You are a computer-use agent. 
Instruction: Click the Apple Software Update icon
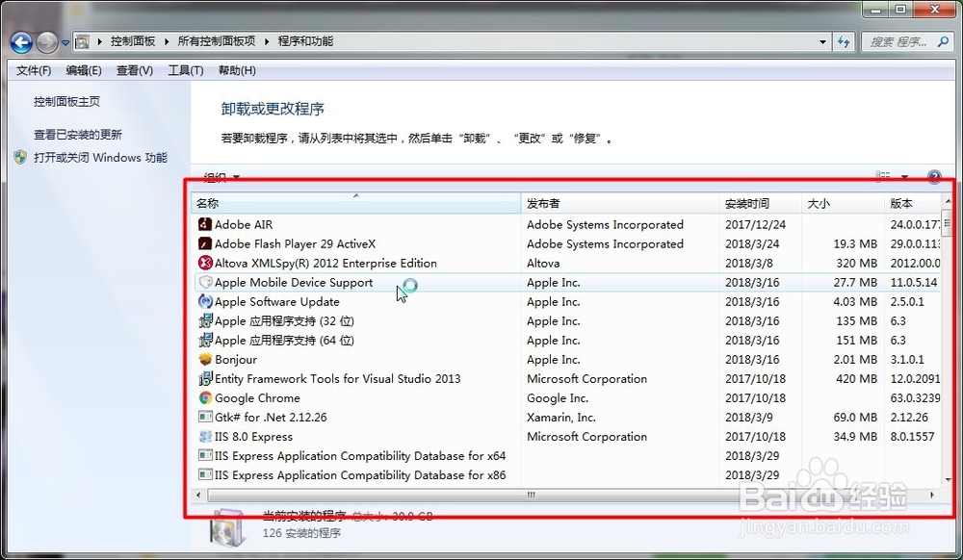tap(205, 302)
